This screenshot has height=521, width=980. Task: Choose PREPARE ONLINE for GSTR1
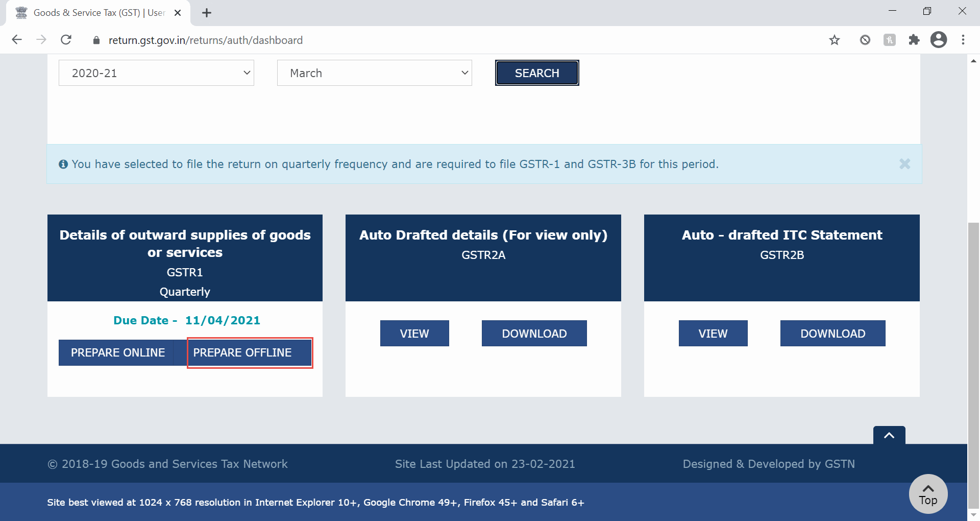pos(118,353)
